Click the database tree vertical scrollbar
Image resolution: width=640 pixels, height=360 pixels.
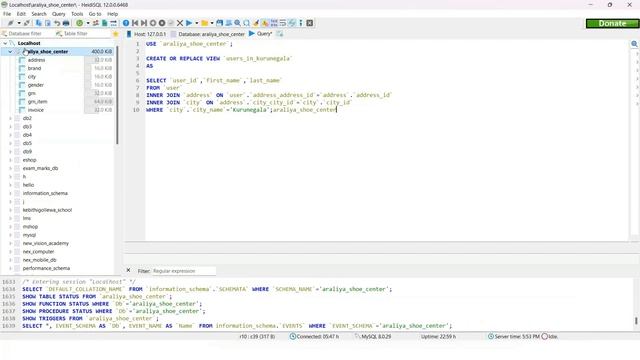coord(118,96)
